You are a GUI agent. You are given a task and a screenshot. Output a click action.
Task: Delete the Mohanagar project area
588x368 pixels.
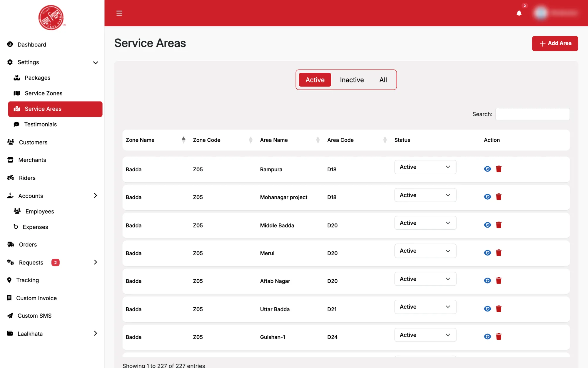[499, 197]
